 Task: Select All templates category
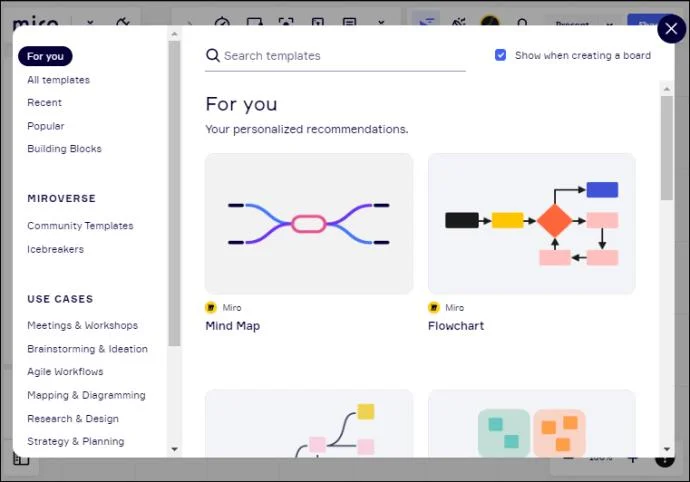pyautogui.click(x=58, y=80)
